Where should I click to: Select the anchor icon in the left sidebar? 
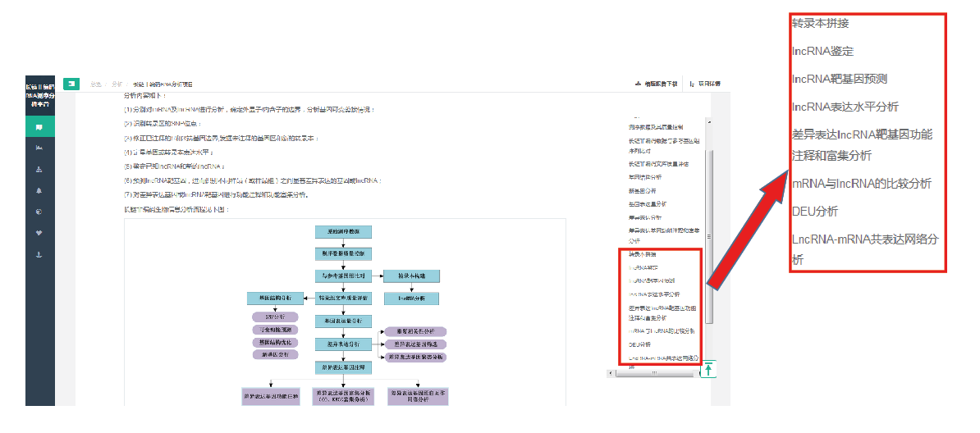(39, 255)
